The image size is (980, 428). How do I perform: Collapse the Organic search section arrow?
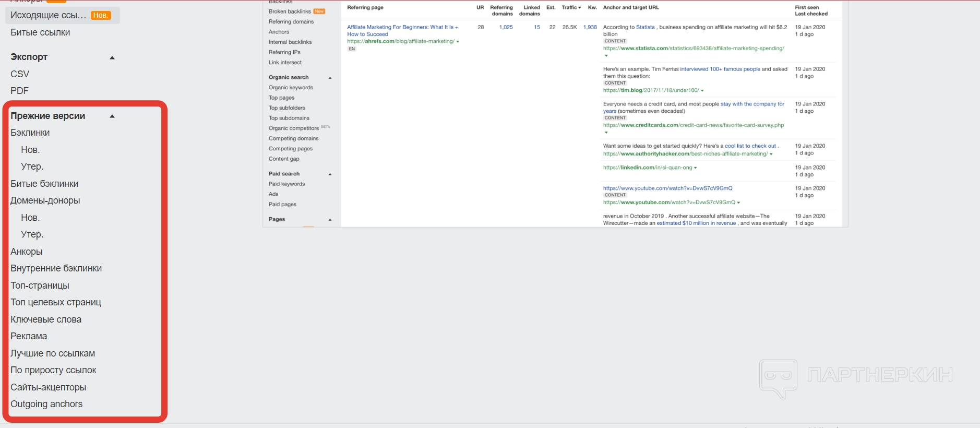tap(330, 78)
